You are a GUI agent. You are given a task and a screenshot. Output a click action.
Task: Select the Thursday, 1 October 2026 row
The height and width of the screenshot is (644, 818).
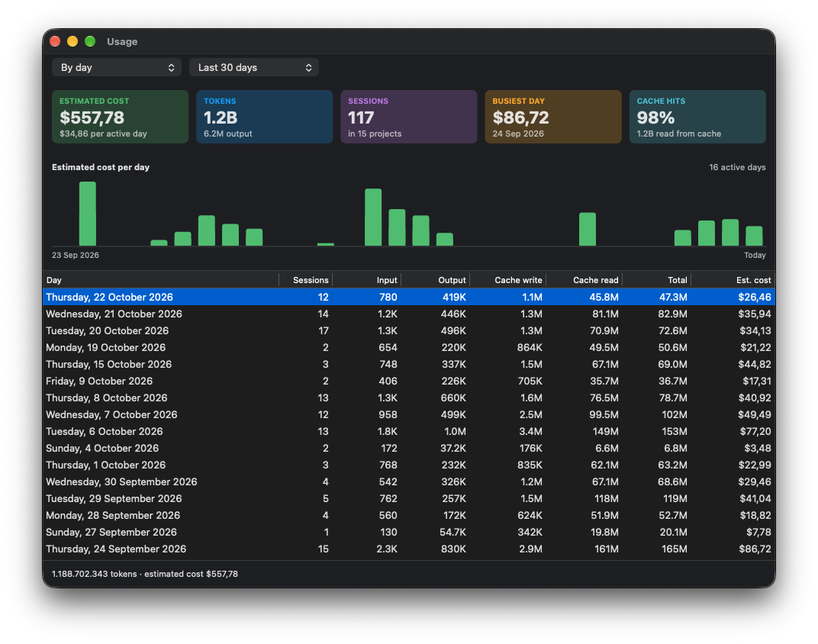coord(408,465)
